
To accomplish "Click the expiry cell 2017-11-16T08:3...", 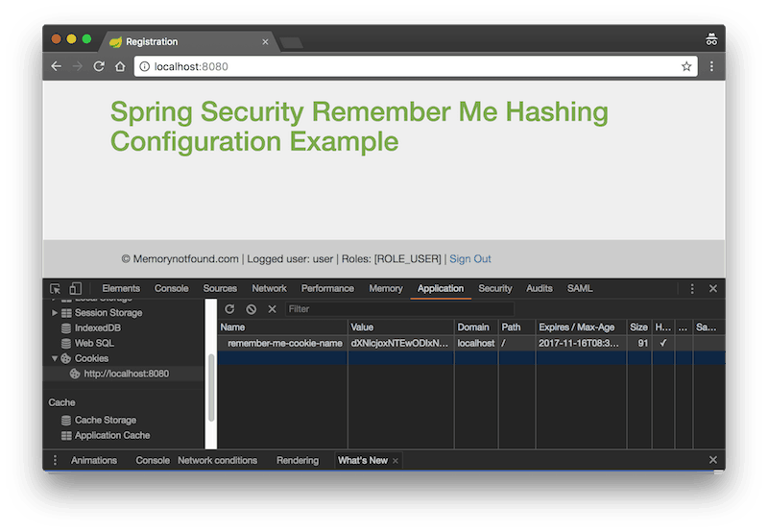I will click(x=579, y=344).
